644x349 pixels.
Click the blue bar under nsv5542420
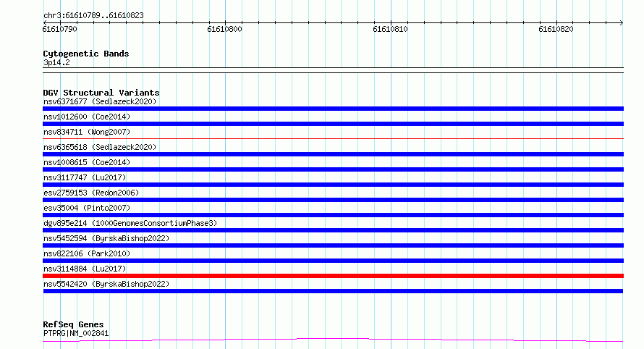click(333, 291)
